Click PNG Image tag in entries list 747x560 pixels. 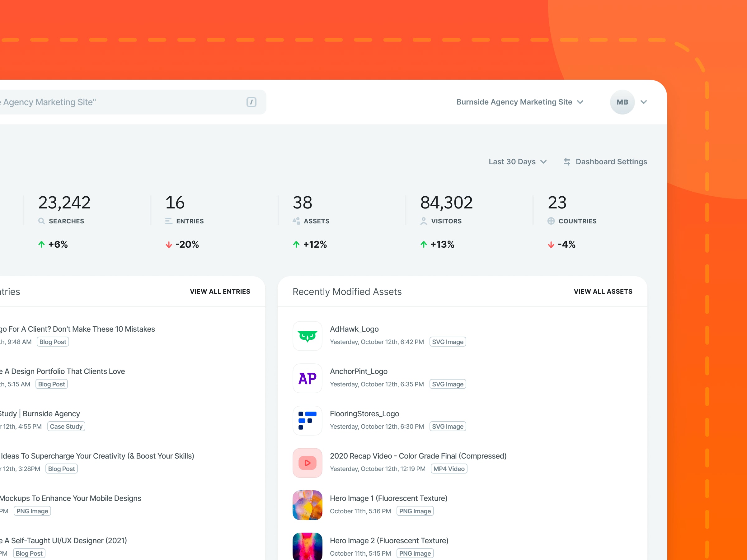tap(32, 511)
